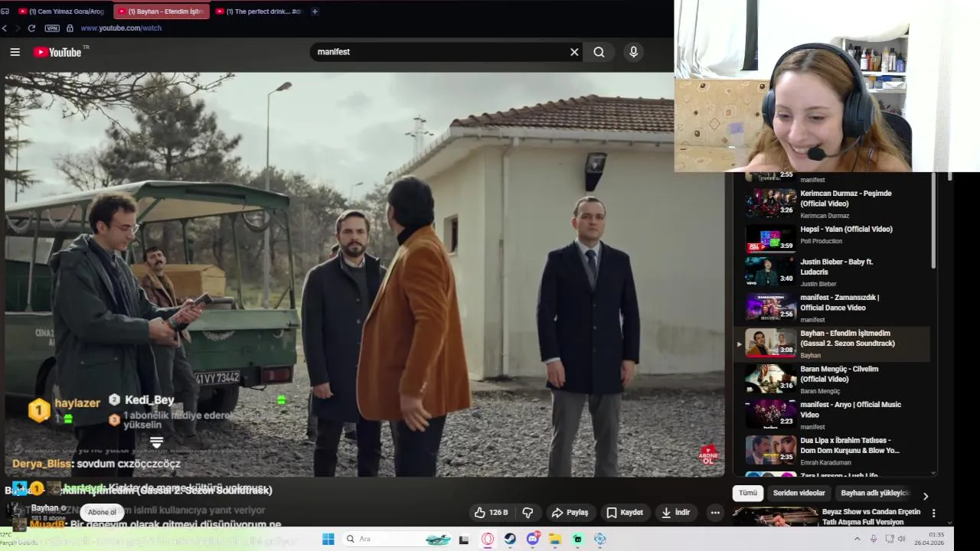Start voice search with the microphone icon
Screen dimensions: 980x551
pyautogui.click(x=633, y=52)
